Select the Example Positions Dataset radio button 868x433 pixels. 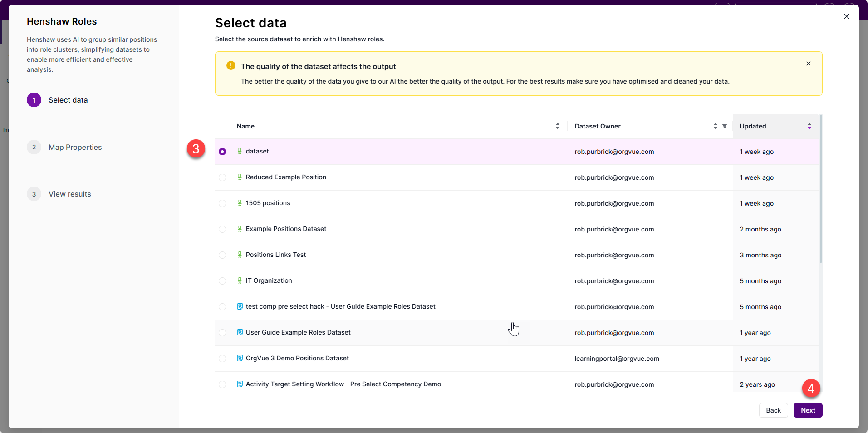coord(222,229)
